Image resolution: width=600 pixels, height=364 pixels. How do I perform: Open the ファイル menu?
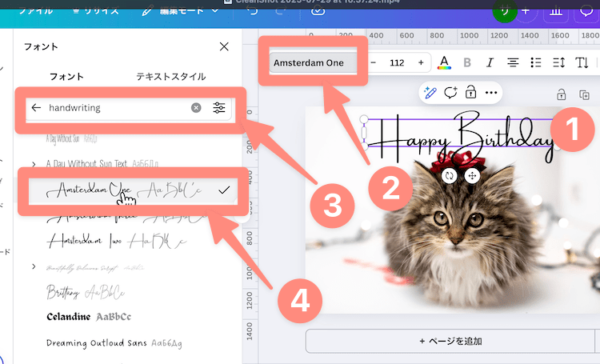36,11
